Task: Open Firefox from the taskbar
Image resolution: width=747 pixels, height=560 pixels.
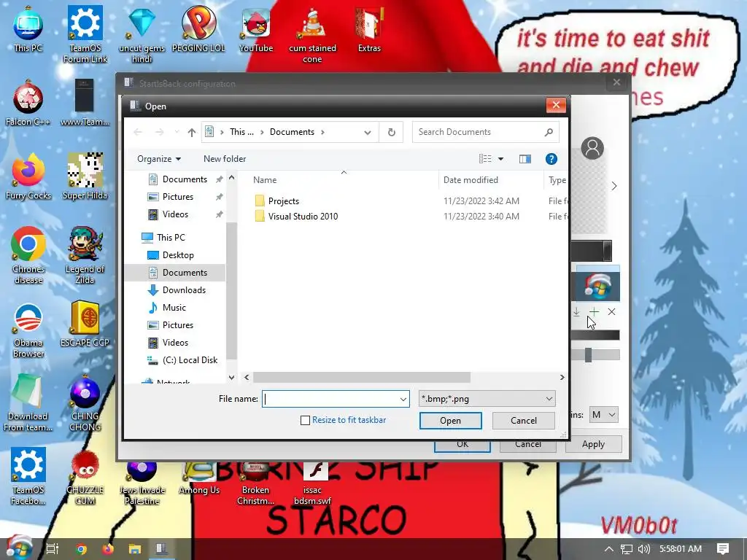Action: click(108, 549)
